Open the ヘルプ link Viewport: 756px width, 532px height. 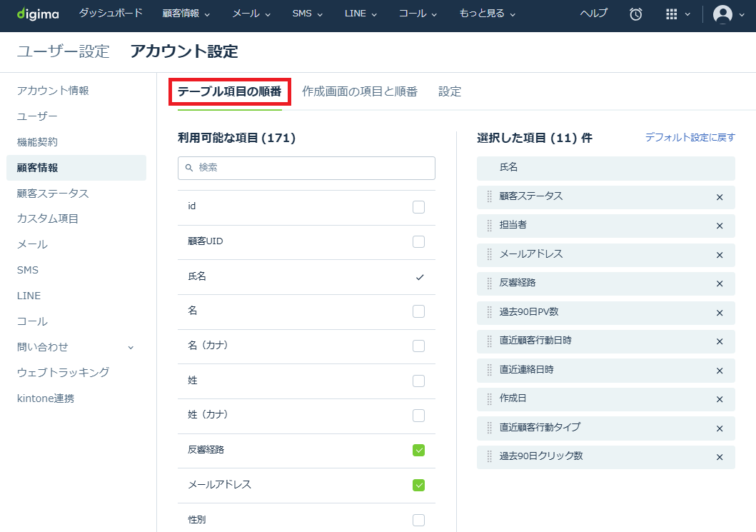(593, 14)
